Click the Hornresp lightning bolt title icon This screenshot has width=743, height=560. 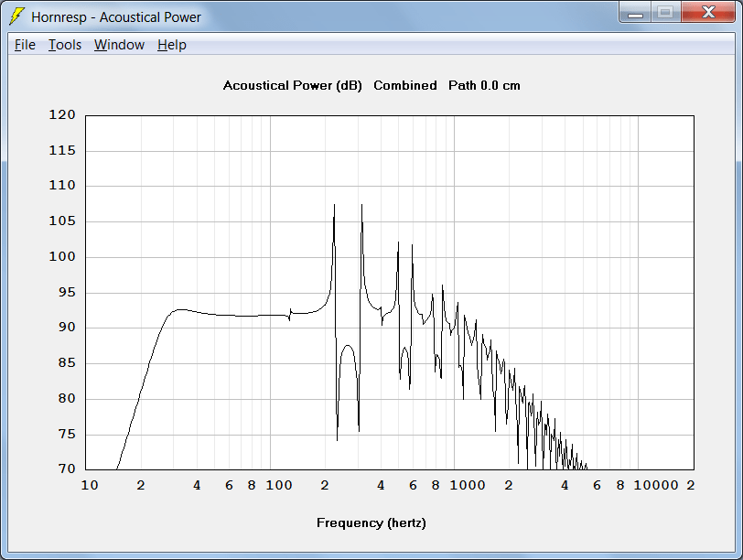click(16, 16)
